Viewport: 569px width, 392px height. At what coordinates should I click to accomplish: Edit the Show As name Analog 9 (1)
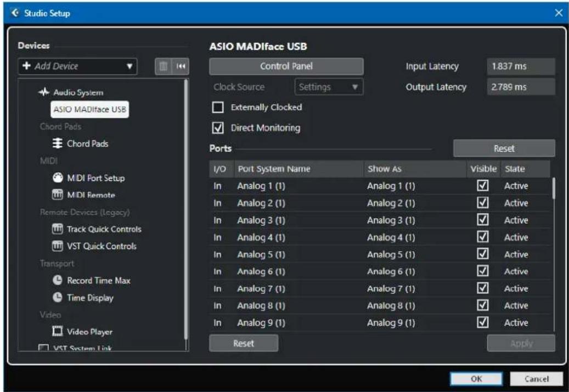click(391, 323)
